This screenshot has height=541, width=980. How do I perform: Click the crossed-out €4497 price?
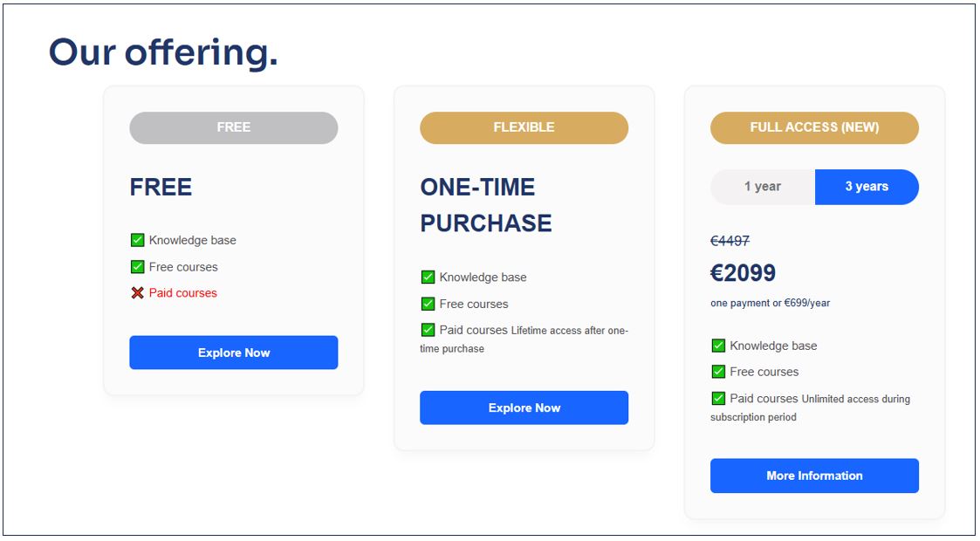coord(730,241)
